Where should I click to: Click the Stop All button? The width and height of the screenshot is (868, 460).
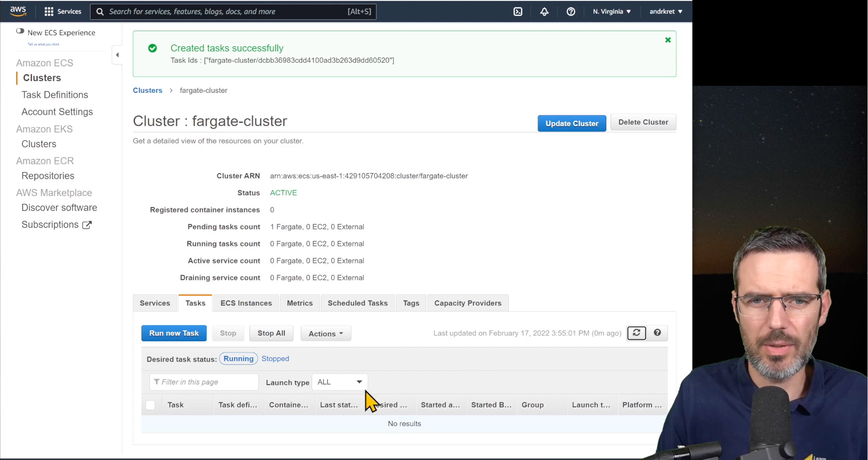coord(271,333)
